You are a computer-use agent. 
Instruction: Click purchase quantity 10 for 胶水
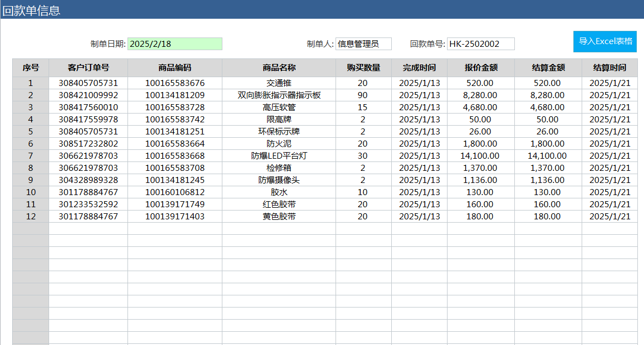pos(363,192)
